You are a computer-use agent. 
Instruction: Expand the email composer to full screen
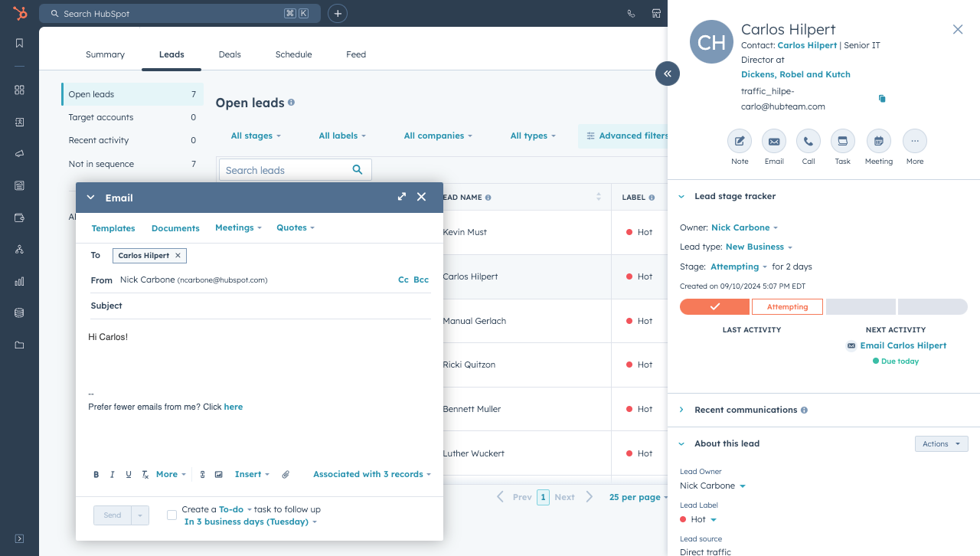[x=402, y=197]
